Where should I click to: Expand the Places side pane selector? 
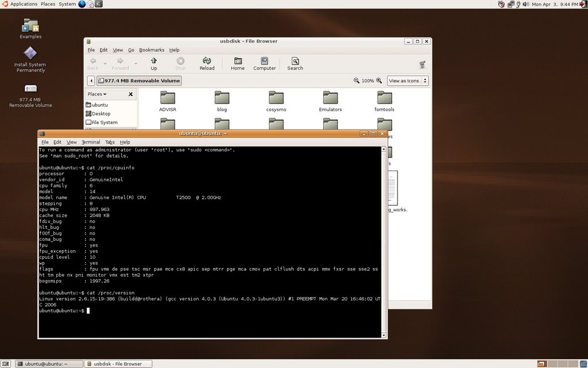[x=97, y=94]
